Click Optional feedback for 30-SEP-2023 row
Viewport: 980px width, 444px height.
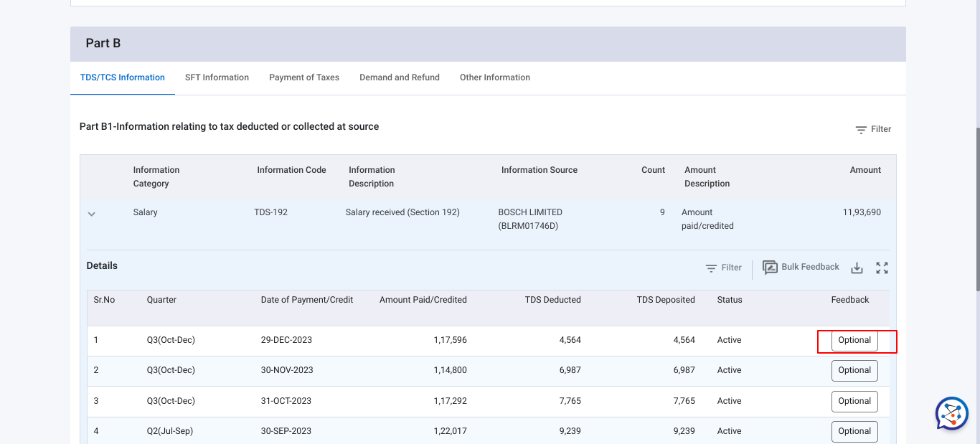[x=854, y=432]
